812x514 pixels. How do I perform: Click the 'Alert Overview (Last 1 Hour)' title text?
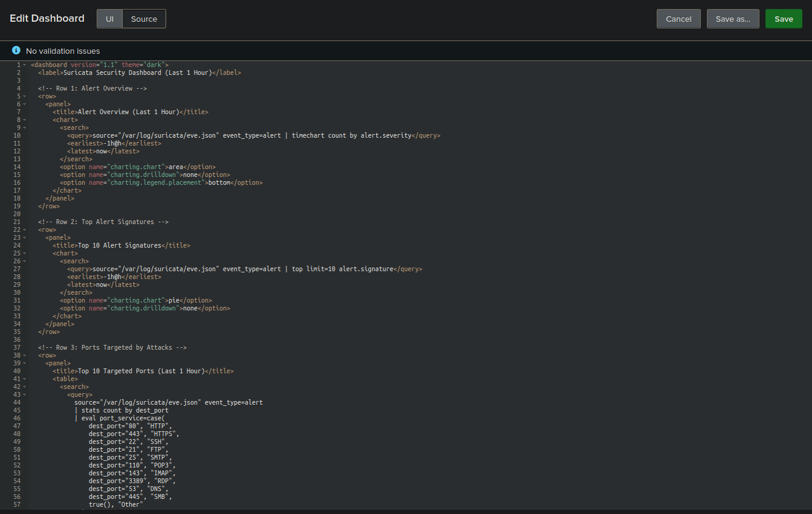click(129, 112)
